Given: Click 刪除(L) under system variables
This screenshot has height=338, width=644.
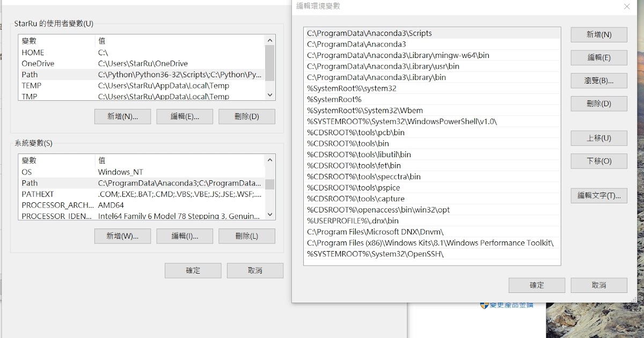Looking at the screenshot, I should (x=247, y=236).
